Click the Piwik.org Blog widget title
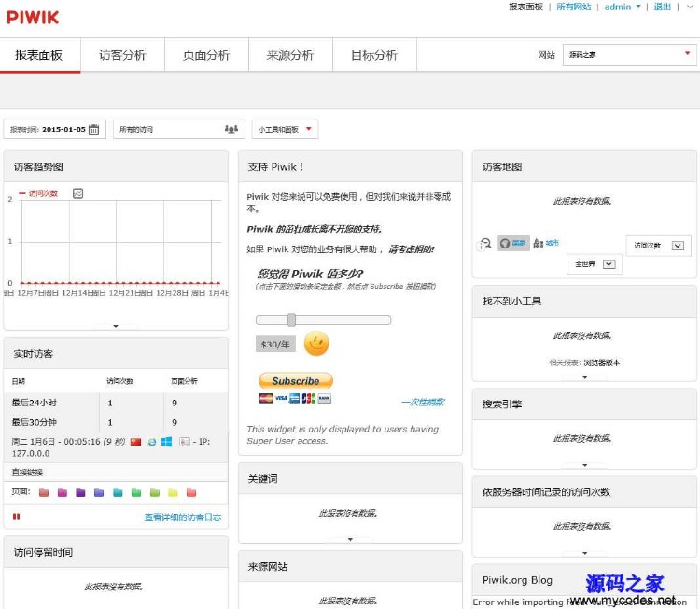This screenshot has width=700, height=609. coord(517,580)
